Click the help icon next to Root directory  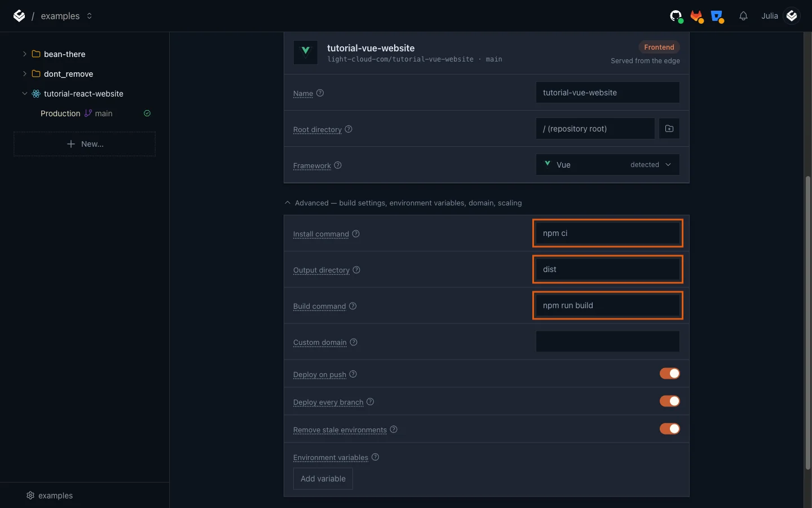point(348,129)
